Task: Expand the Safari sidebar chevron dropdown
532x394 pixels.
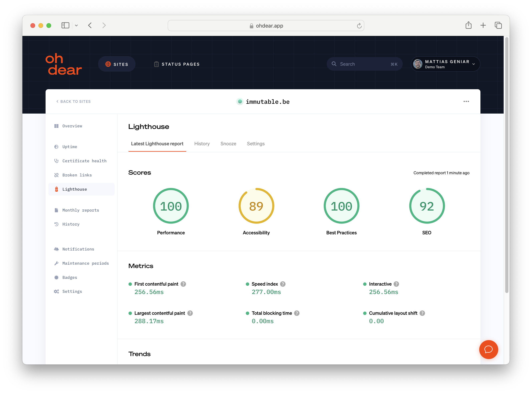Action: (x=76, y=25)
